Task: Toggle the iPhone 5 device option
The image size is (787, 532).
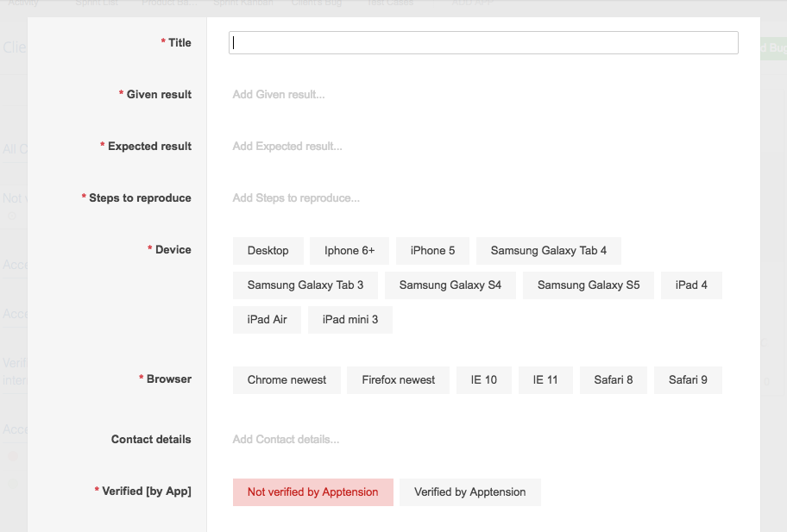Action: tap(432, 250)
